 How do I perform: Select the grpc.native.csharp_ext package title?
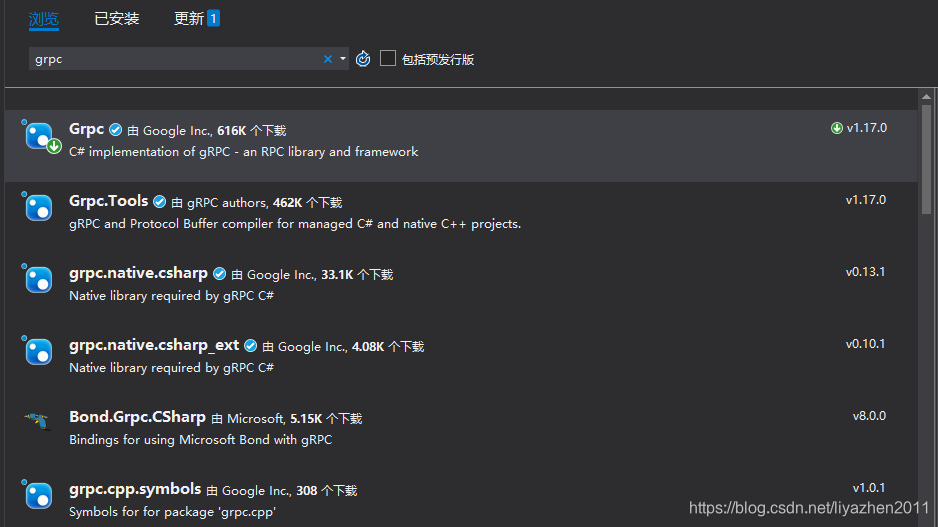click(154, 345)
